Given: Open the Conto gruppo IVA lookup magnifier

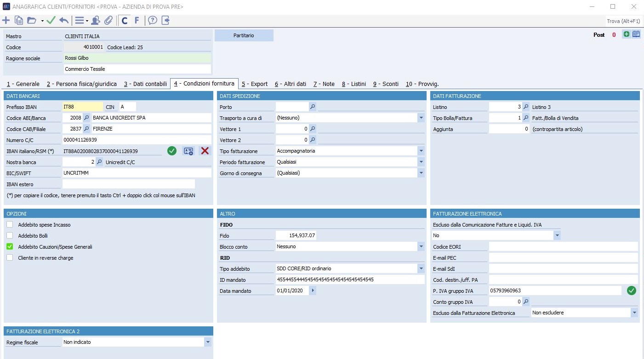Looking at the screenshot, I should (526, 302).
